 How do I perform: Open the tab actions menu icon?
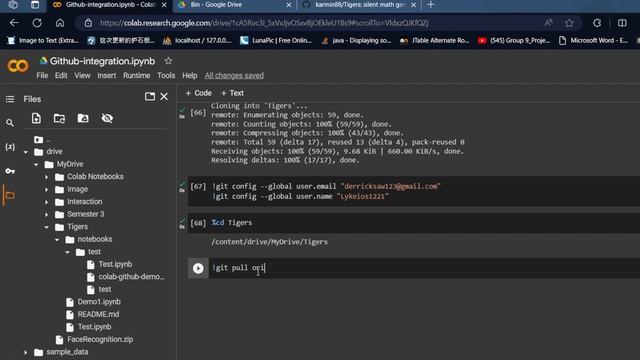click(x=35, y=4)
